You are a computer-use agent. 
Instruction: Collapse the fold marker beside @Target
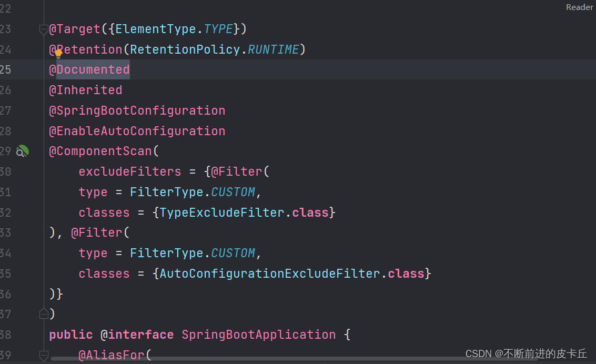[43, 29]
